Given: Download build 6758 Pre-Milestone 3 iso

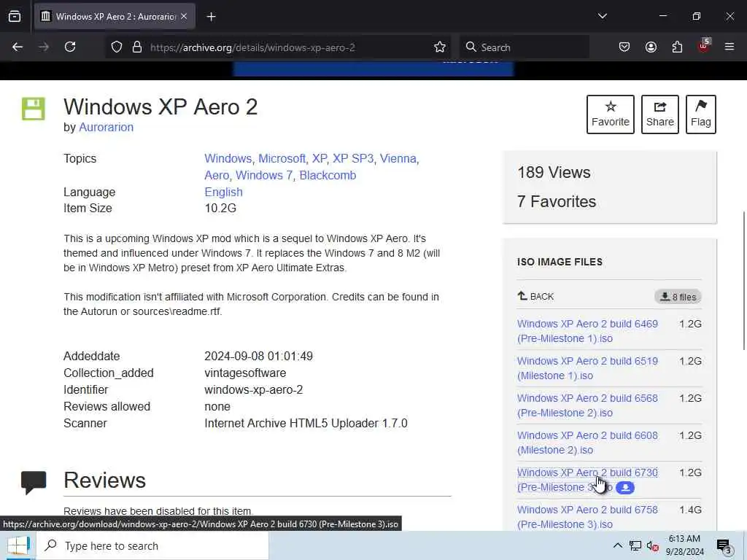Looking at the screenshot, I should pyautogui.click(x=587, y=517).
